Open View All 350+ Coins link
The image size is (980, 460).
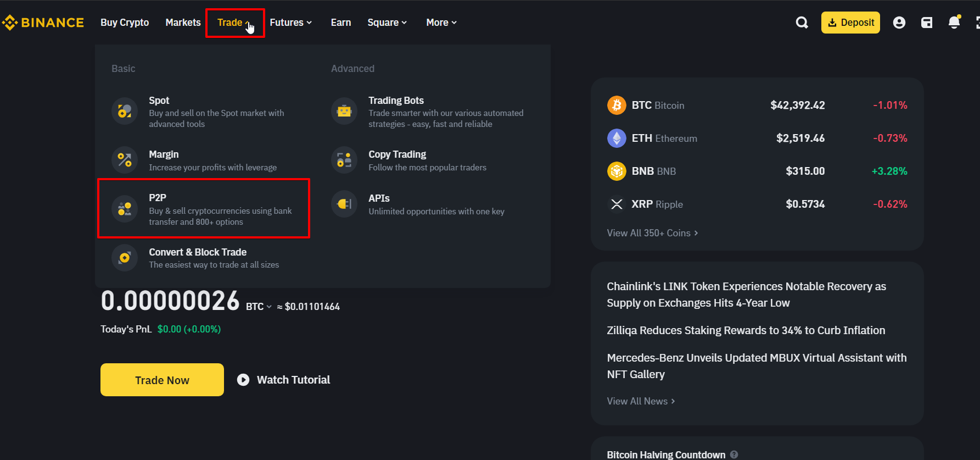[x=652, y=233]
